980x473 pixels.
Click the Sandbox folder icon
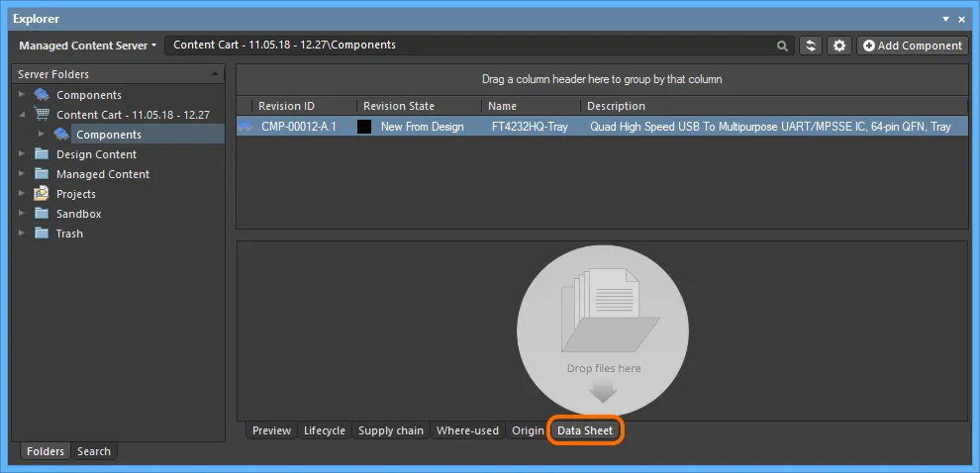[x=42, y=213]
